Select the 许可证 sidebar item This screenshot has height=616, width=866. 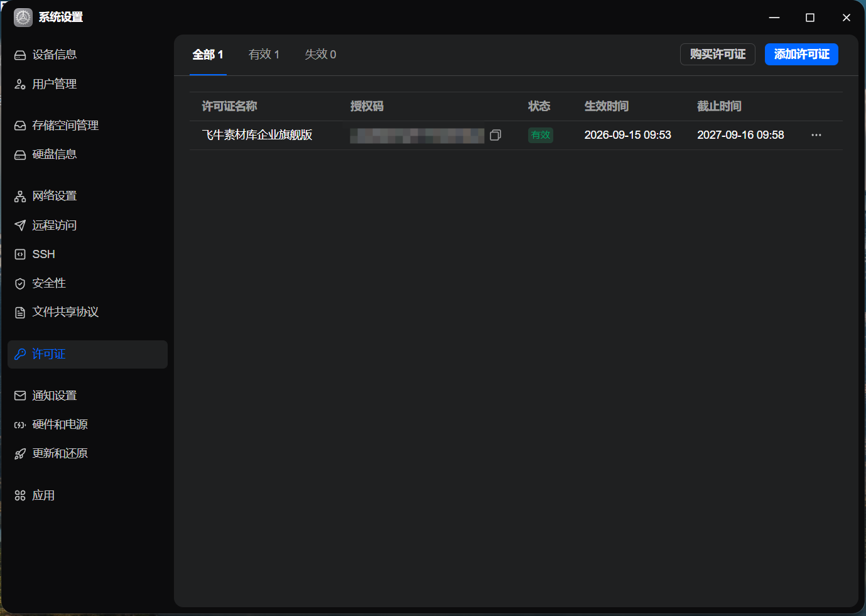point(87,354)
